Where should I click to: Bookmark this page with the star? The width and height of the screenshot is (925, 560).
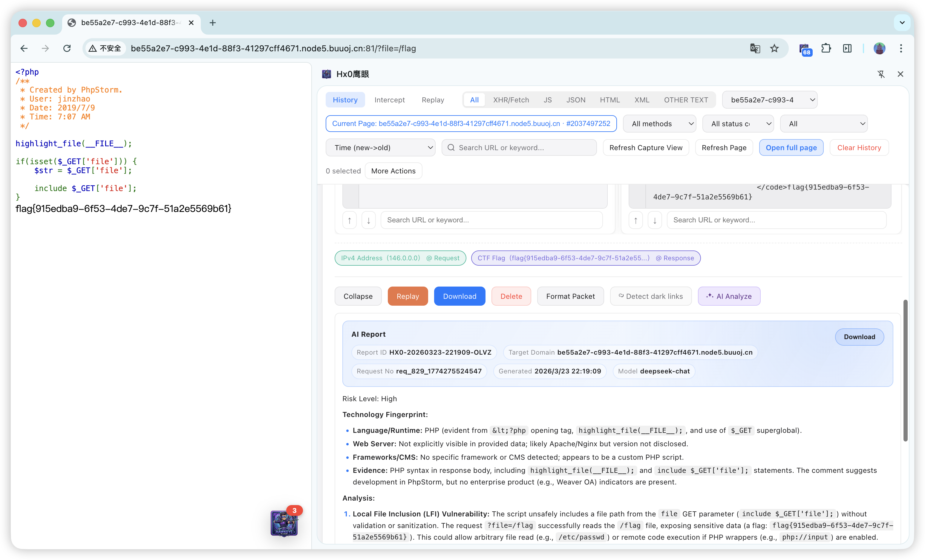point(774,48)
